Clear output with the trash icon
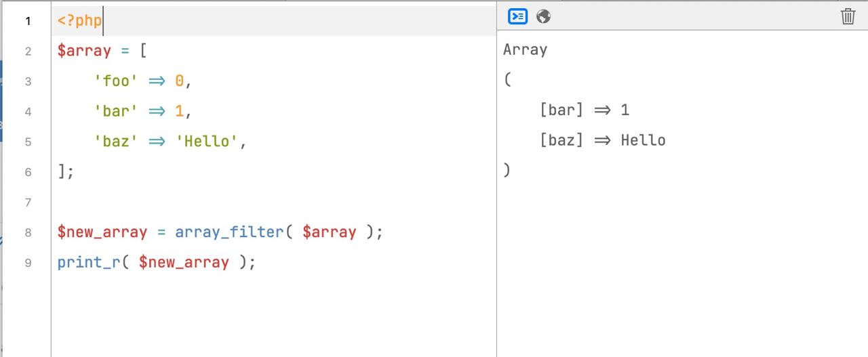Screen dimensions: 868x357 coord(848,16)
